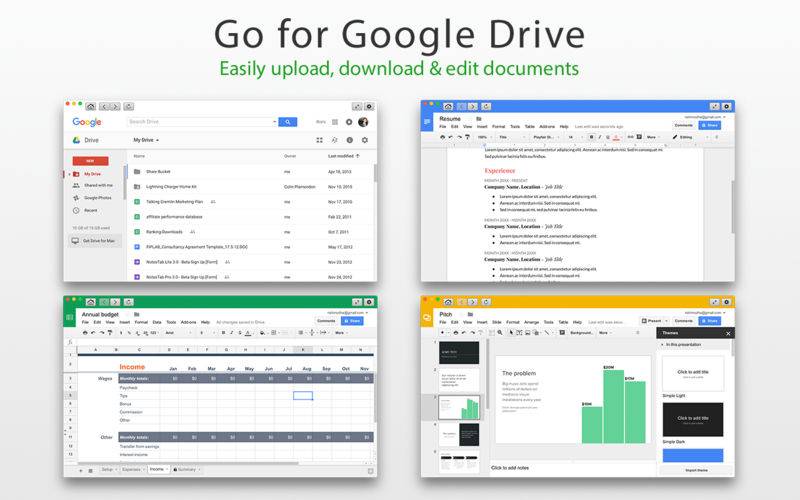The image size is (800, 500).
Task: Open Shared with me in Drive sidebar
Action: (98, 185)
